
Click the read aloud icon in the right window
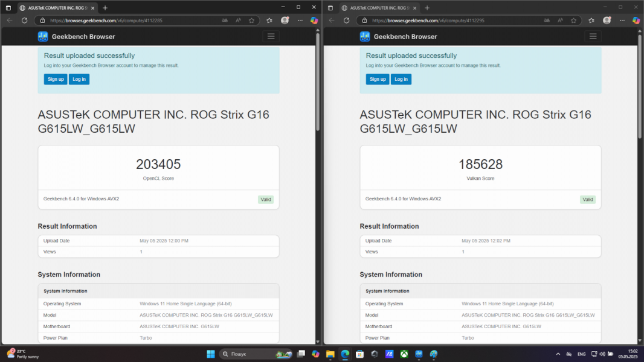click(560, 21)
